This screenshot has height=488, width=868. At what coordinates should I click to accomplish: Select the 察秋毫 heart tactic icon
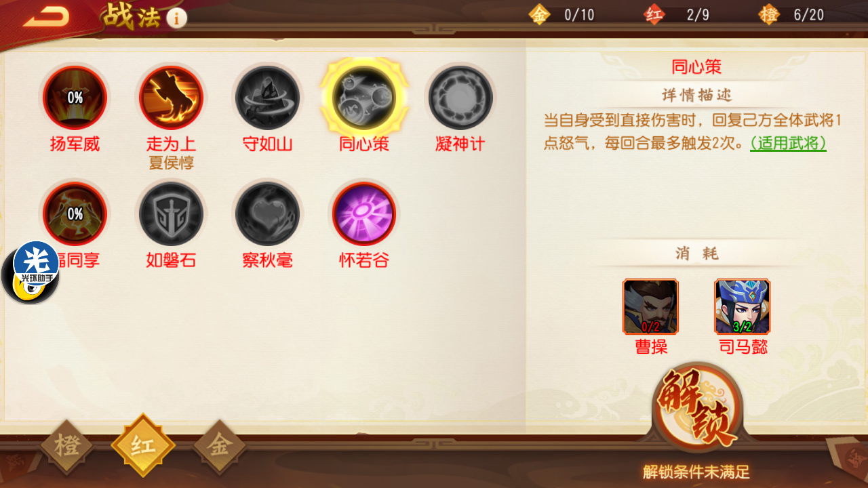pos(267,214)
